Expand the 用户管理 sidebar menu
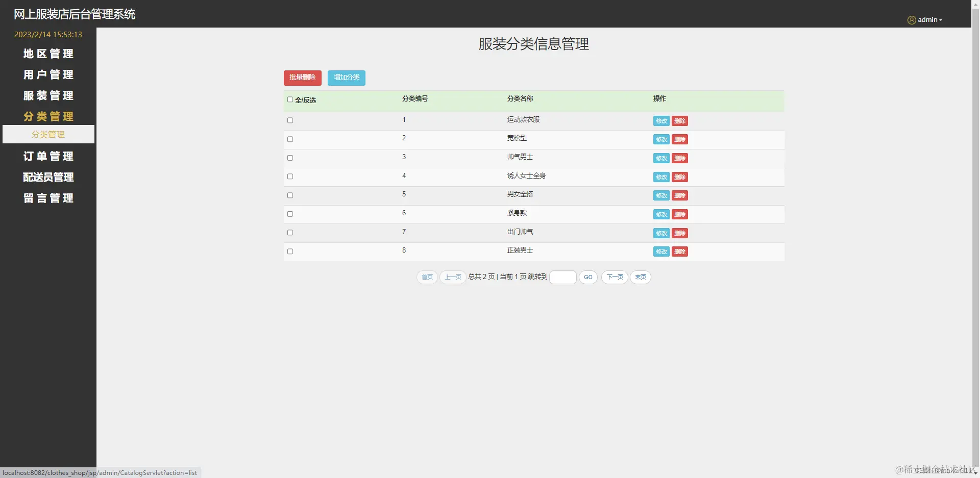 pos(48,74)
